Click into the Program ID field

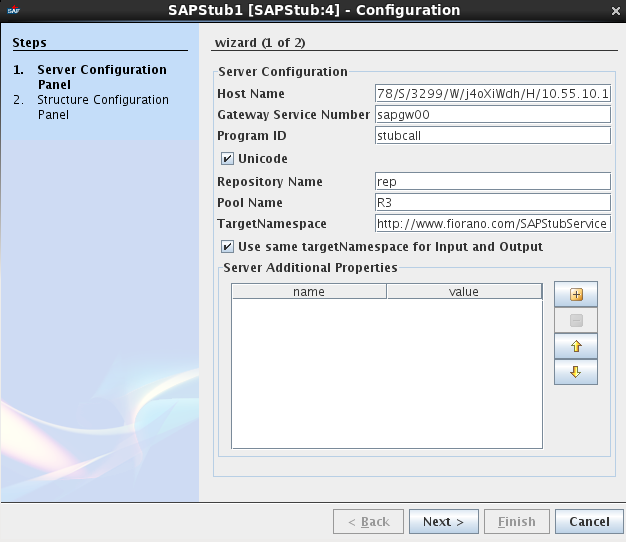pos(493,136)
